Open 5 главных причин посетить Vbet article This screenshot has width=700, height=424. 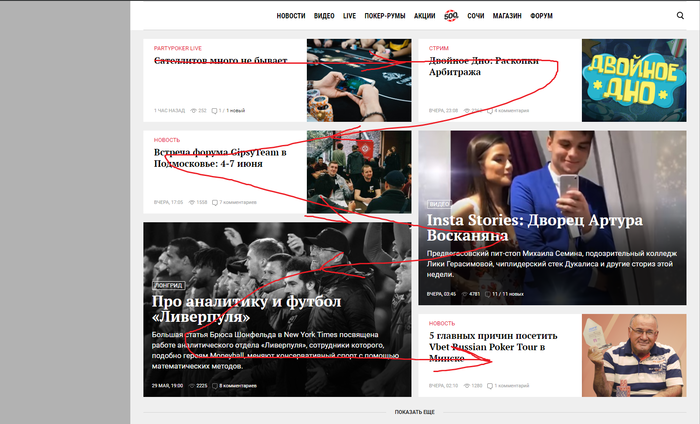coord(493,347)
